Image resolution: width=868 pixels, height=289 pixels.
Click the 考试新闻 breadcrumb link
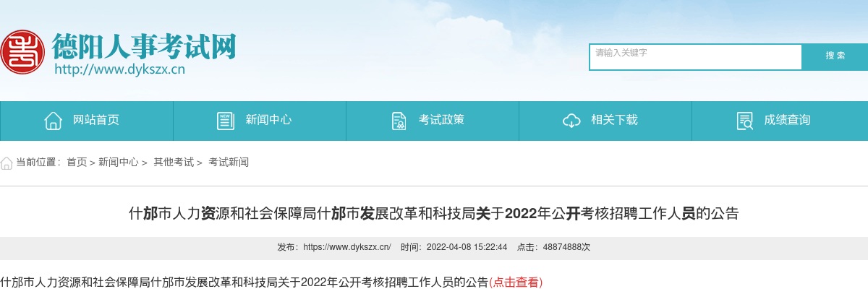(229, 163)
